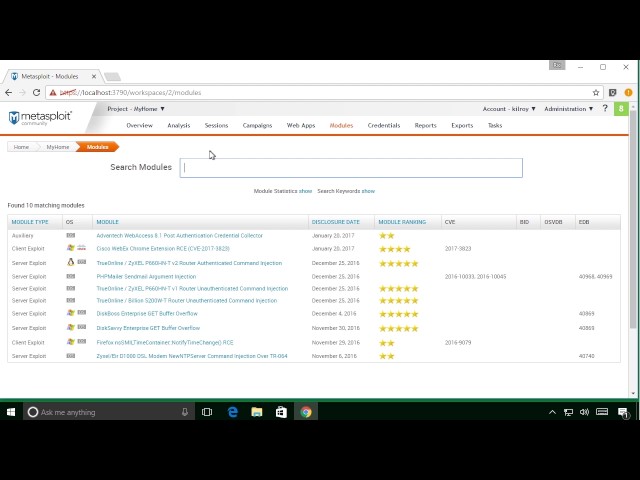Click the OS icon in the Advantech WebAccess row
This screenshot has height=480, width=640.
pyautogui.click(x=71, y=235)
